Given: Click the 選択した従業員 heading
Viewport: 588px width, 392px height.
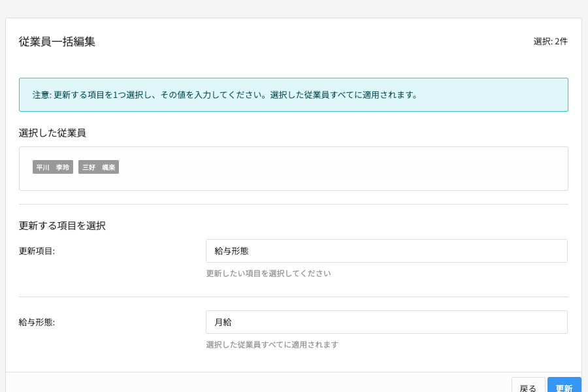Looking at the screenshot, I should click(52, 133).
